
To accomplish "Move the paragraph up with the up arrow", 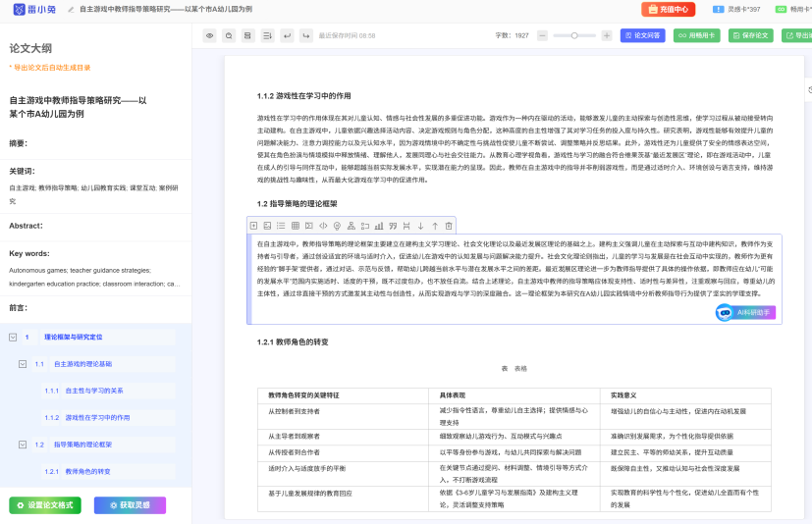I will coord(435,226).
